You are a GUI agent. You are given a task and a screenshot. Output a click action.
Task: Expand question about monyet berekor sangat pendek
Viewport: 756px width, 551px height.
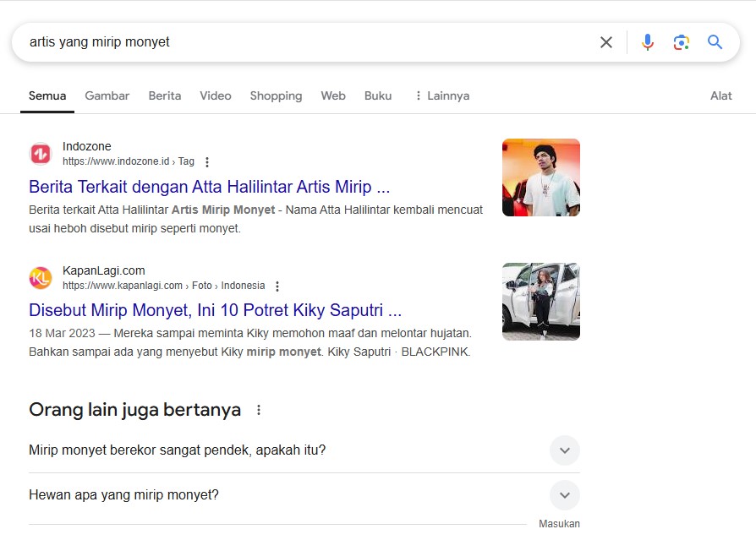(x=565, y=450)
